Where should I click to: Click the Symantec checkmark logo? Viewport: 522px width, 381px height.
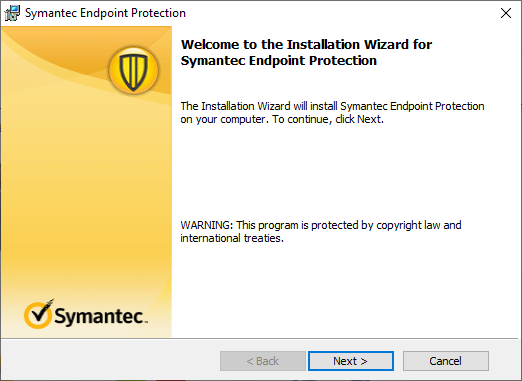pyautogui.click(x=86, y=314)
